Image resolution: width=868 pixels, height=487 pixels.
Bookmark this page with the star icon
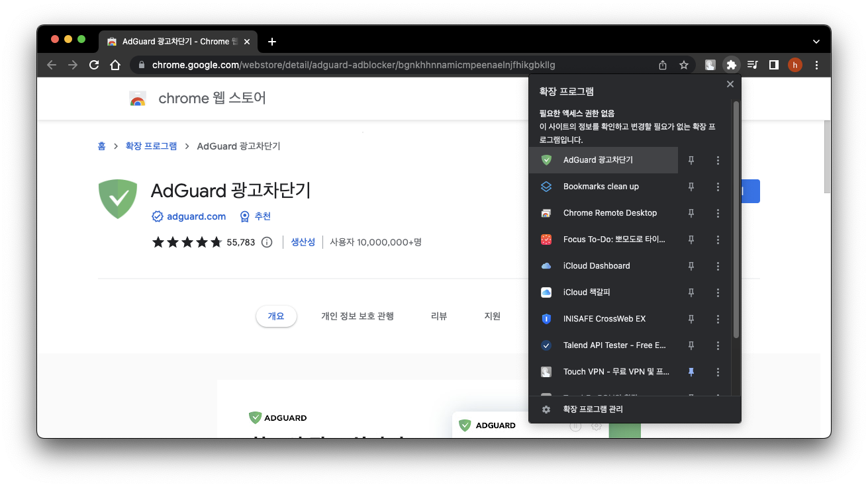click(x=684, y=65)
